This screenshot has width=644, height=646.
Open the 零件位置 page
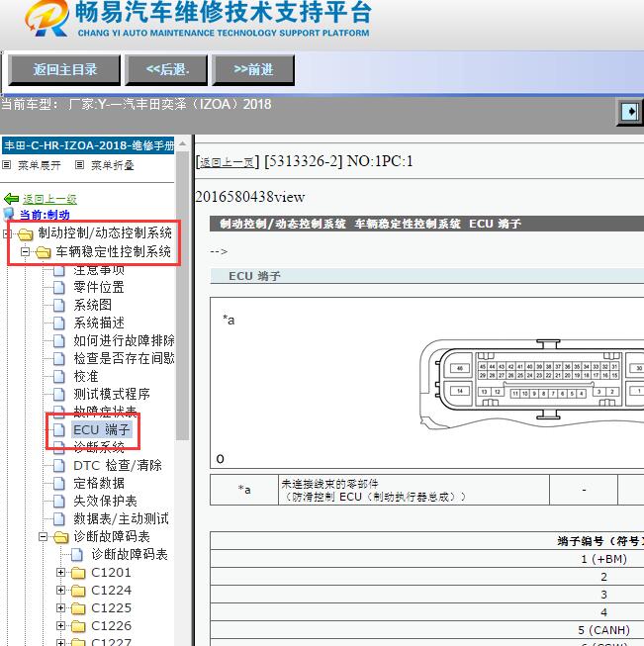click(99, 287)
